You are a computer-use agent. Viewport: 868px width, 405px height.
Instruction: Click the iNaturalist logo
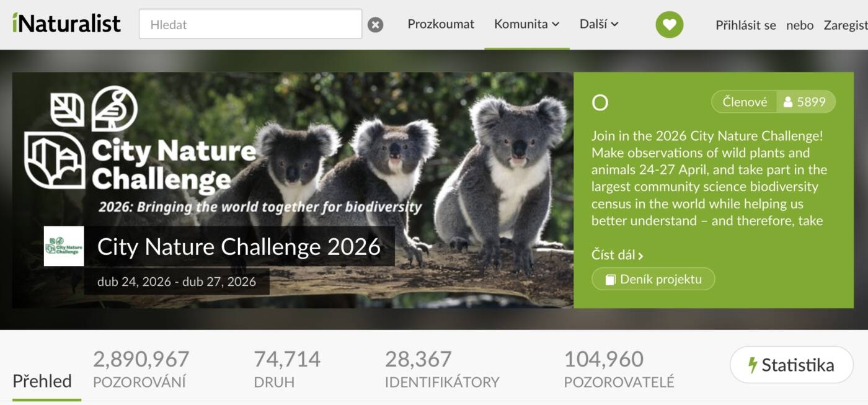pos(66,24)
